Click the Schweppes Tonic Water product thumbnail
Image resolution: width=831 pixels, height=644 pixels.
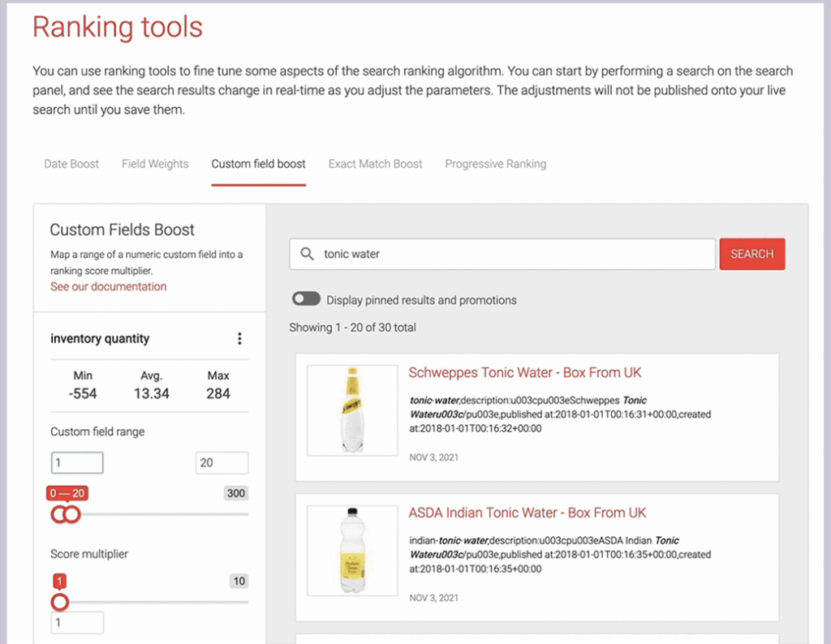tap(352, 410)
